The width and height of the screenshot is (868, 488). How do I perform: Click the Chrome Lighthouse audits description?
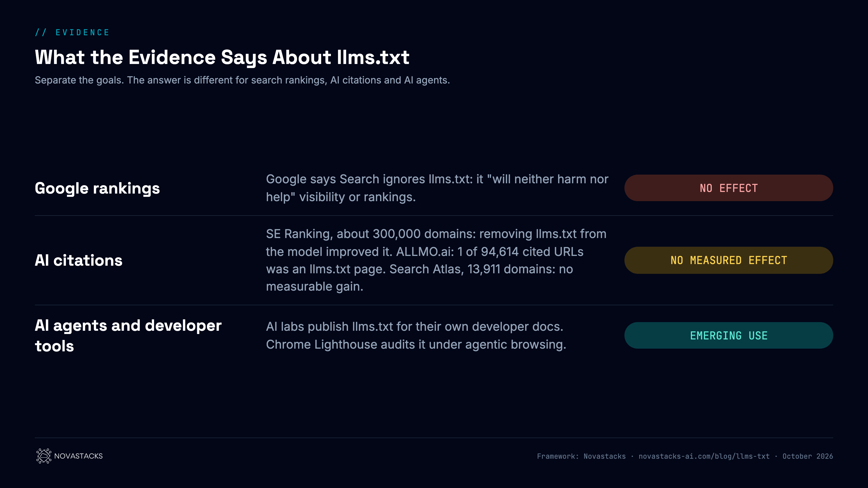pyautogui.click(x=416, y=335)
